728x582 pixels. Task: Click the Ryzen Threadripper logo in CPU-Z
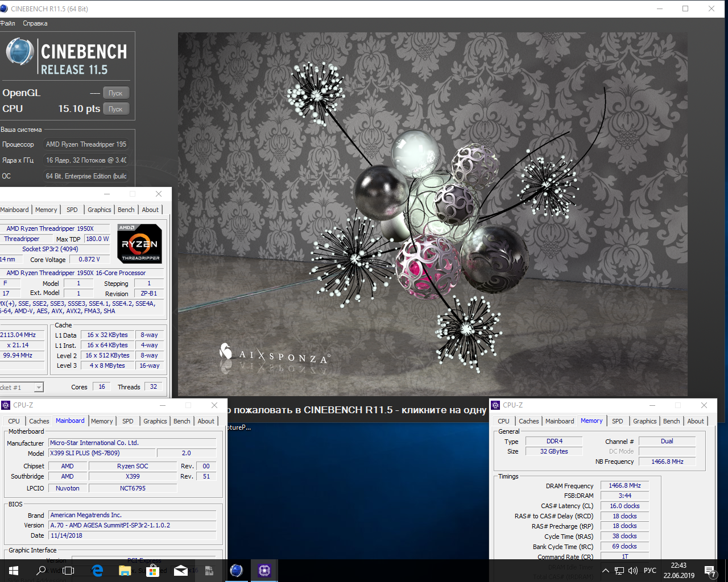pyautogui.click(x=140, y=244)
